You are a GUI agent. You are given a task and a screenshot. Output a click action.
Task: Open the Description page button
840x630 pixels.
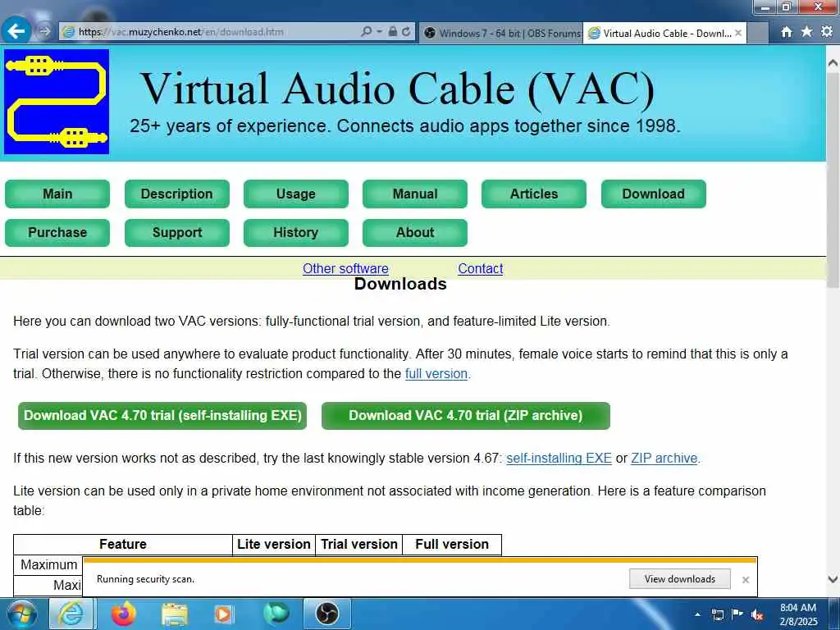coord(177,194)
